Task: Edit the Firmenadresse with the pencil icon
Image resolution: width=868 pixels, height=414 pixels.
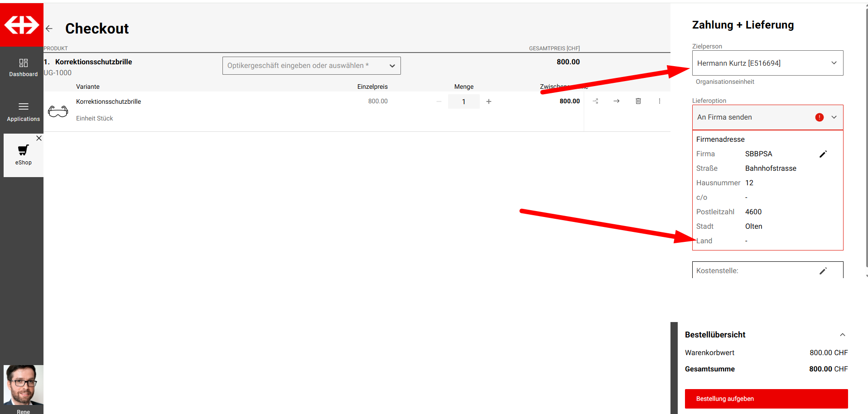Action: point(823,154)
